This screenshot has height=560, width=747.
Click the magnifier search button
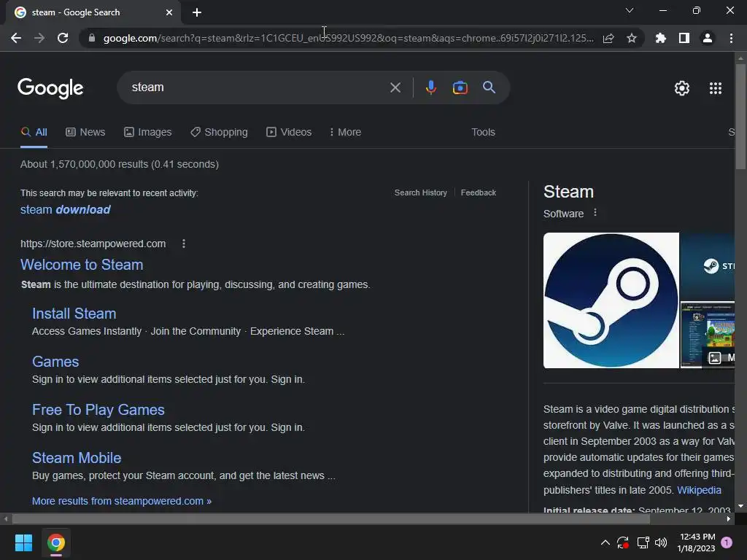(x=489, y=87)
